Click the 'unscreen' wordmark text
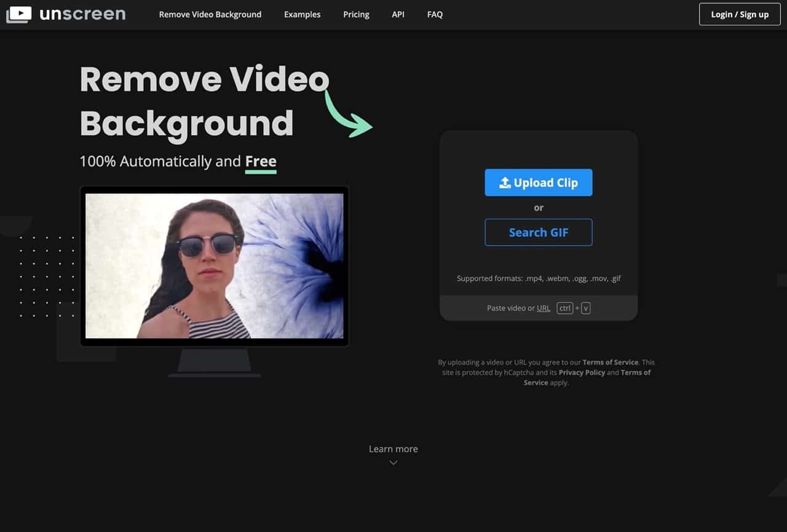 82,14
